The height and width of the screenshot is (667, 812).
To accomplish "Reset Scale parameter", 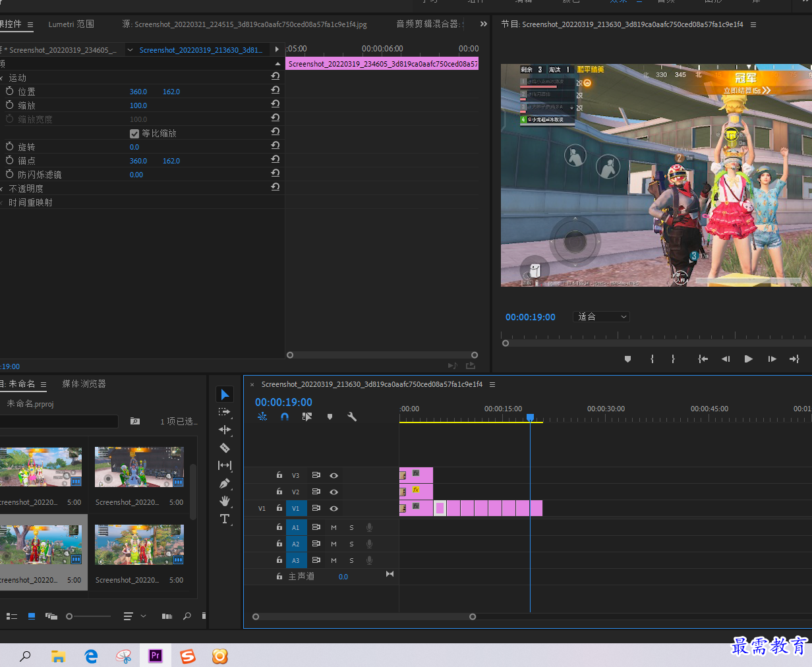I will tap(275, 104).
